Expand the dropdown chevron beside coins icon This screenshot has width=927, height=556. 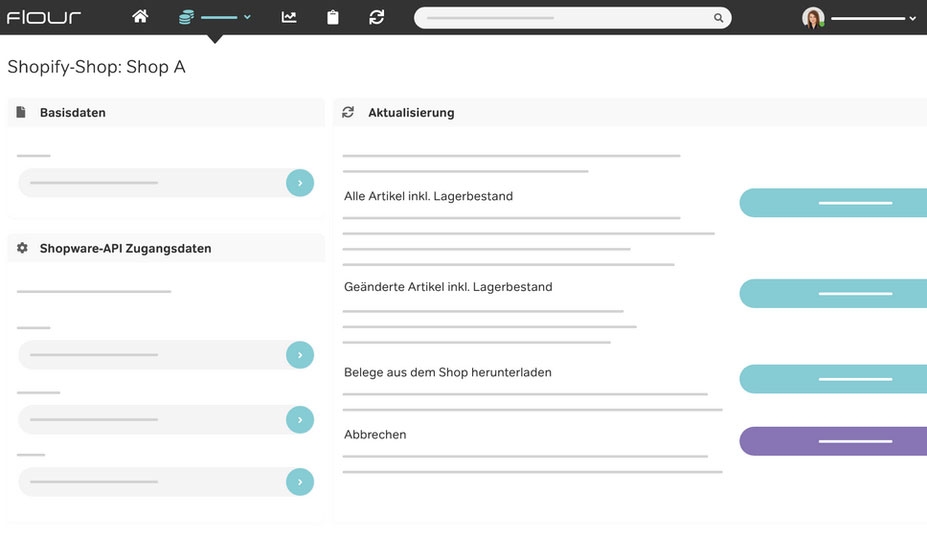pos(247,18)
